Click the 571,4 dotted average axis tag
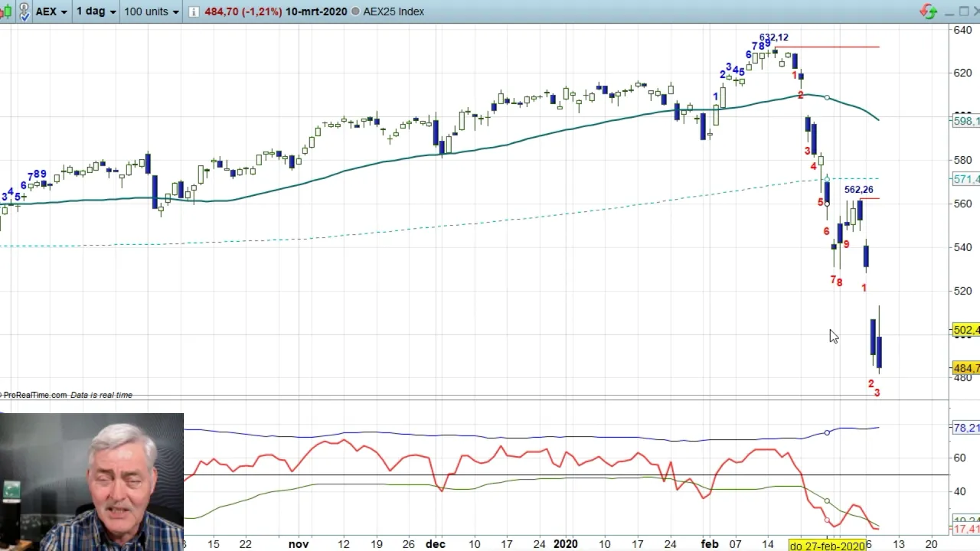 point(966,179)
